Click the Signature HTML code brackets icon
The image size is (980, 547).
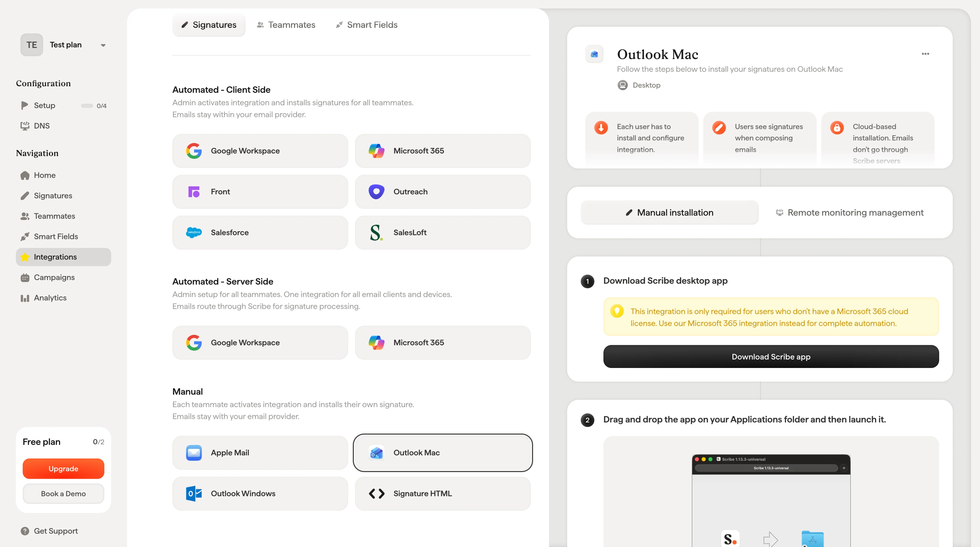pos(376,494)
